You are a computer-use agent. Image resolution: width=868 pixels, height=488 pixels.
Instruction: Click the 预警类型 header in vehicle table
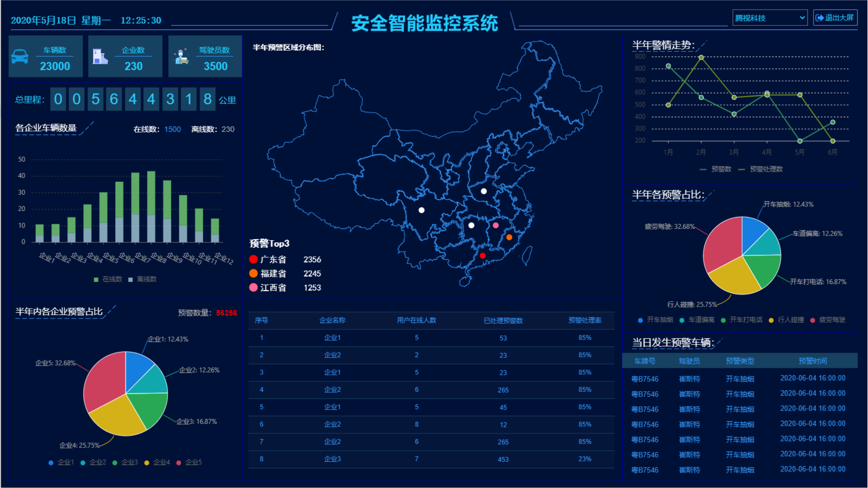(x=740, y=361)
